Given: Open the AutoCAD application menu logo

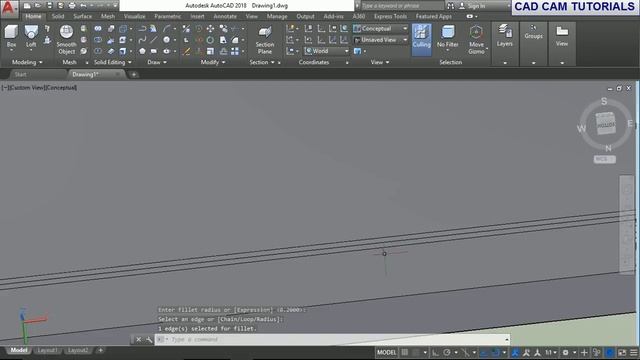Looking at the screenshot, I should (8, 8).
